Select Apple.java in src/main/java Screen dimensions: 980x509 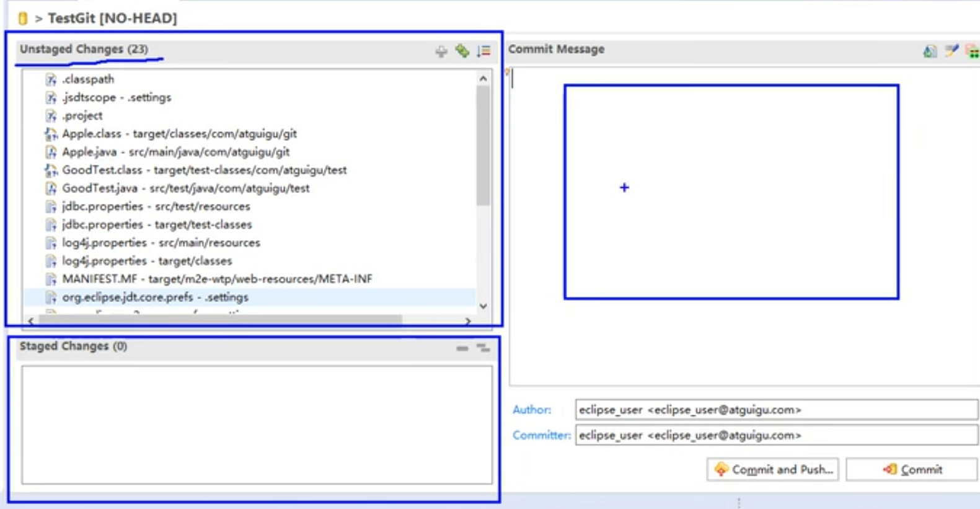pyautogui.click(x=175, y=152)
